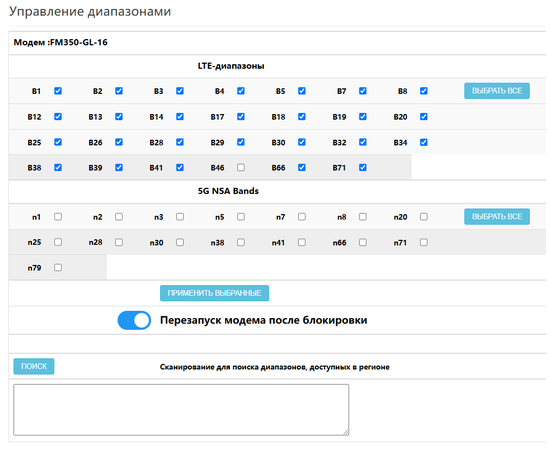Start band scan with ПОИСК button
This screenshot has width=550, height=450.
coord(34,366)
